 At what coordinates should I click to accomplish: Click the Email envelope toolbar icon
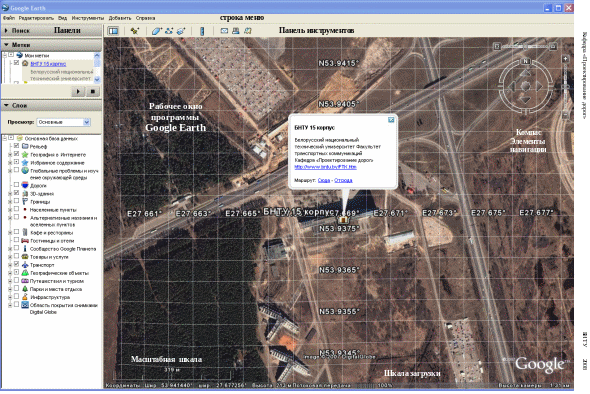(224, 31)
